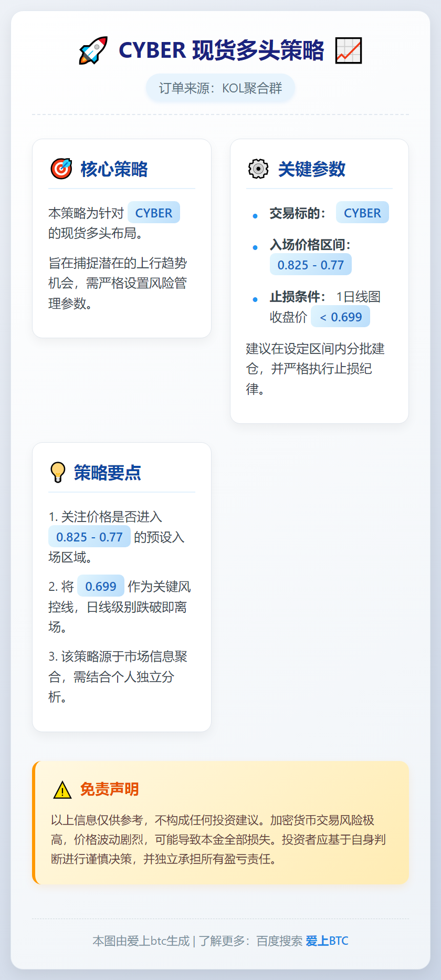Click the title CYBER 现货多头策略

pyautogui.click(x=222, y=50)
